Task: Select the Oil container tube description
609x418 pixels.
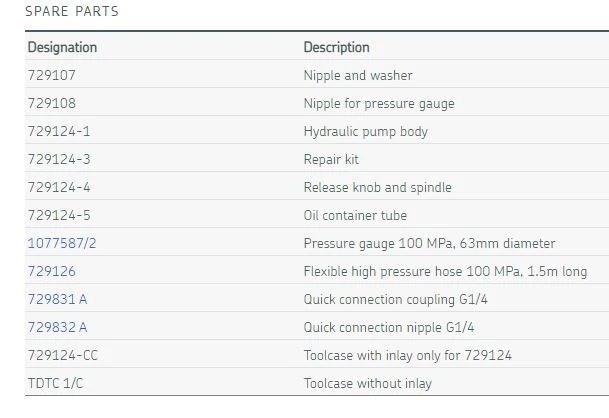Action: [355, 215]
